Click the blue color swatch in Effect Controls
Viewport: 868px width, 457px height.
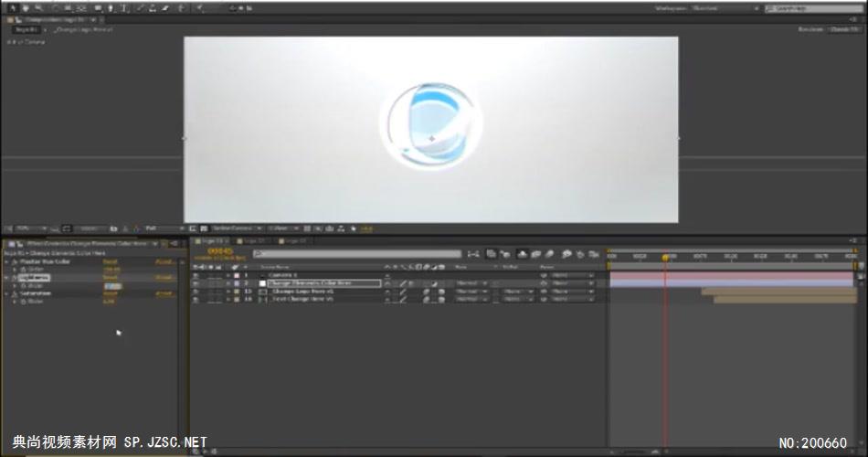[x=112, y=286]
